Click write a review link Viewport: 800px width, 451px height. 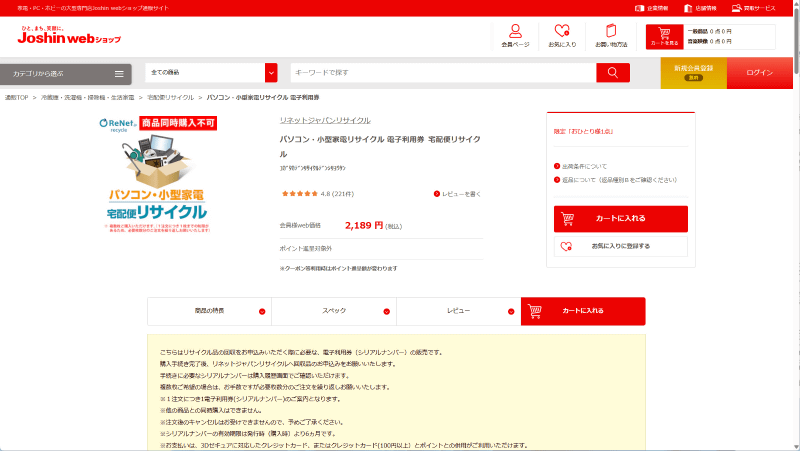pos(457,194)
